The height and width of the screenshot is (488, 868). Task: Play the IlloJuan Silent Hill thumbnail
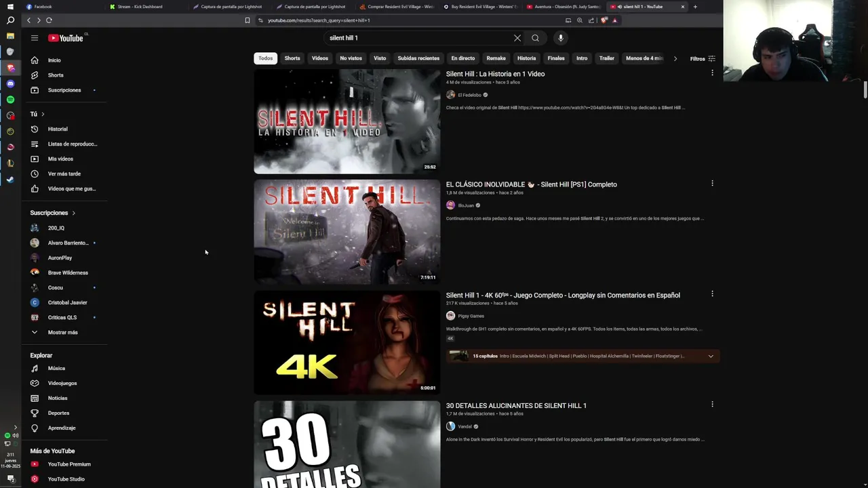pyautogui.click(x=347, y=232)
